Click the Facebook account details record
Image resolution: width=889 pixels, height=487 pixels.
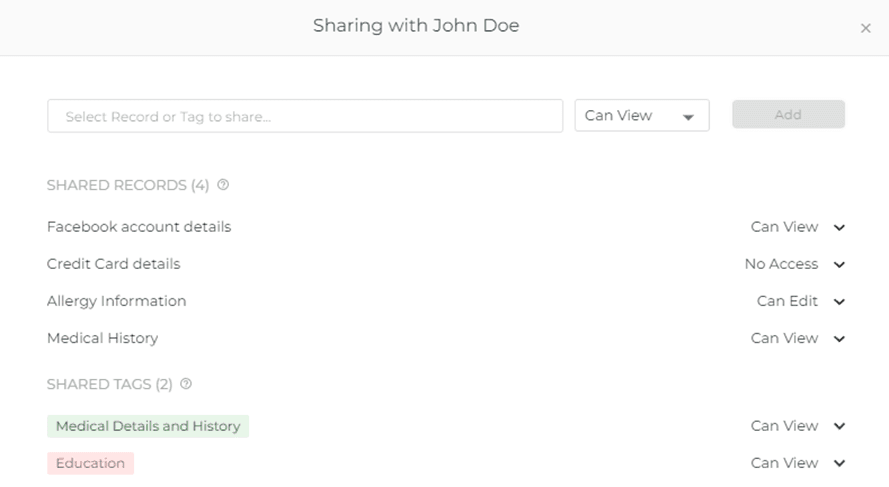pos(139,227)
